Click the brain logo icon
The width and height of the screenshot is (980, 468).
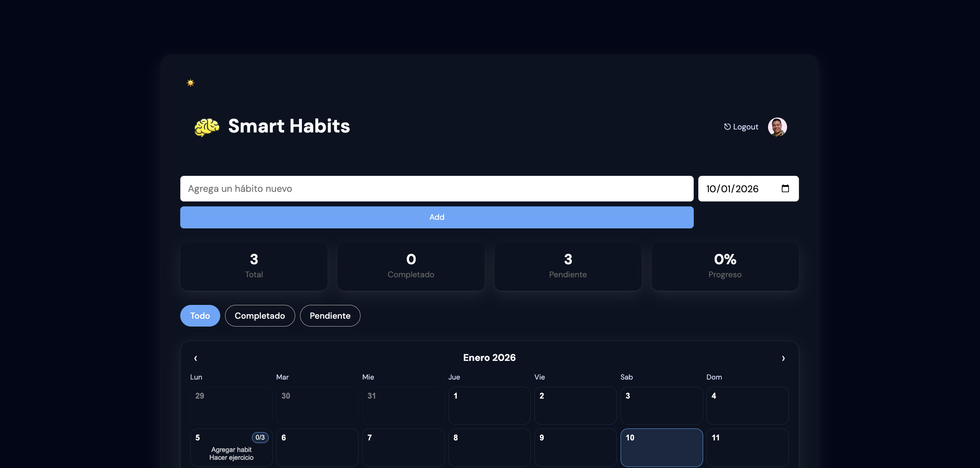(x=207, y=127)
